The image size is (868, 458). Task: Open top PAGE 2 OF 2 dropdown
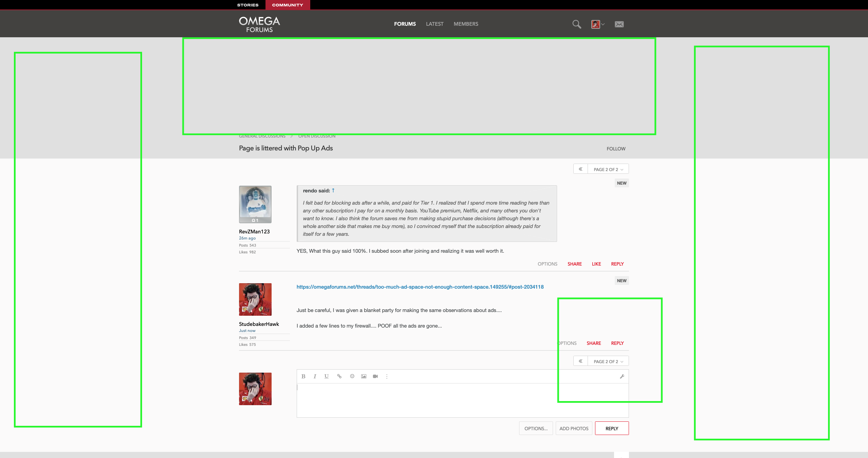coord(608,169)
